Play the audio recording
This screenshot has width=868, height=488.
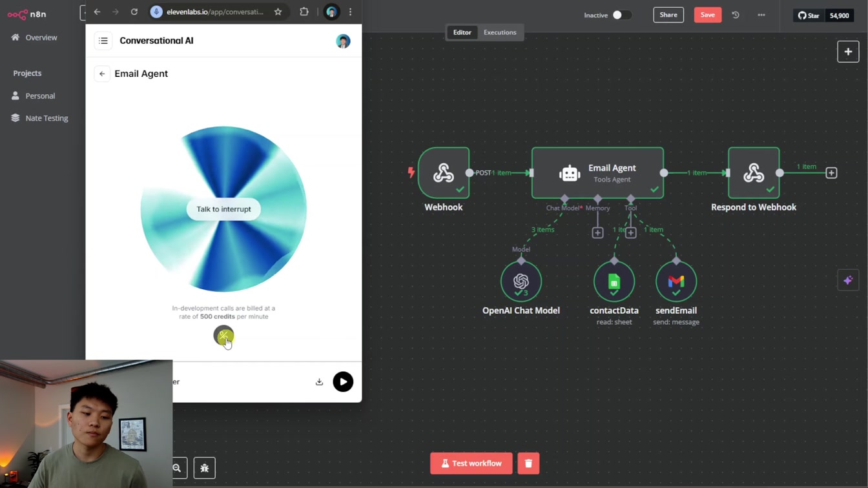(x=343, y=381)
